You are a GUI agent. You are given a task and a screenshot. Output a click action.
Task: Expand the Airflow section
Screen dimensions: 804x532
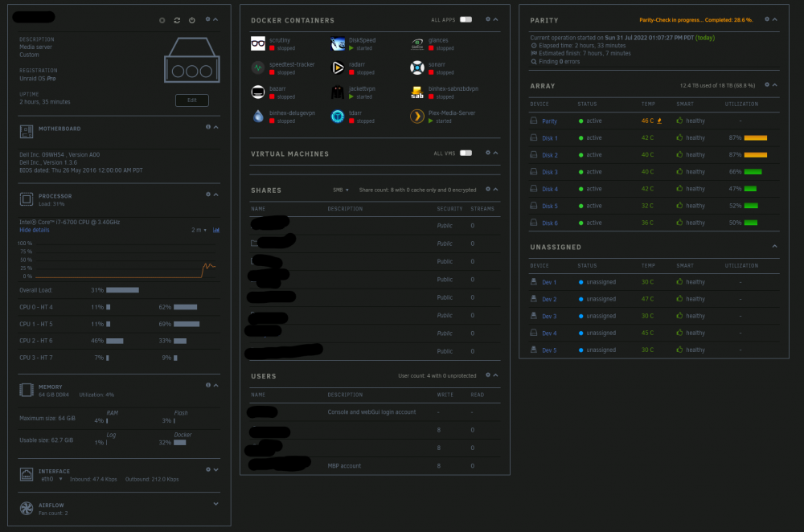[x=215, y=504]
